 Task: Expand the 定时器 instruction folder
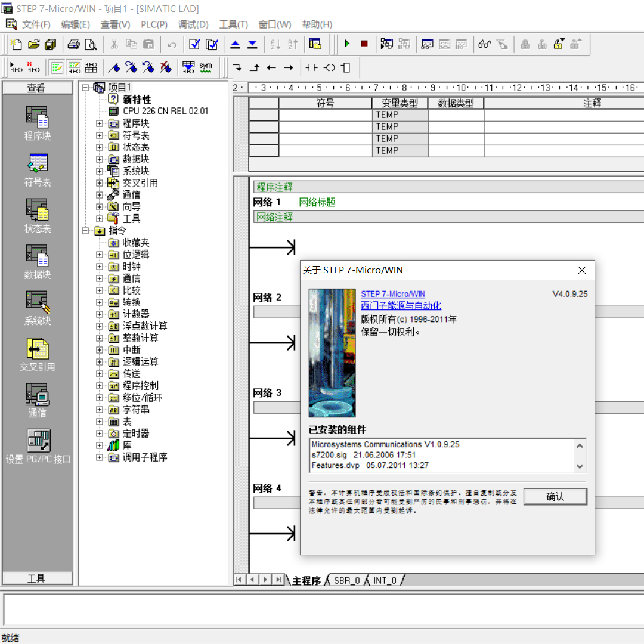click(100, 434)
